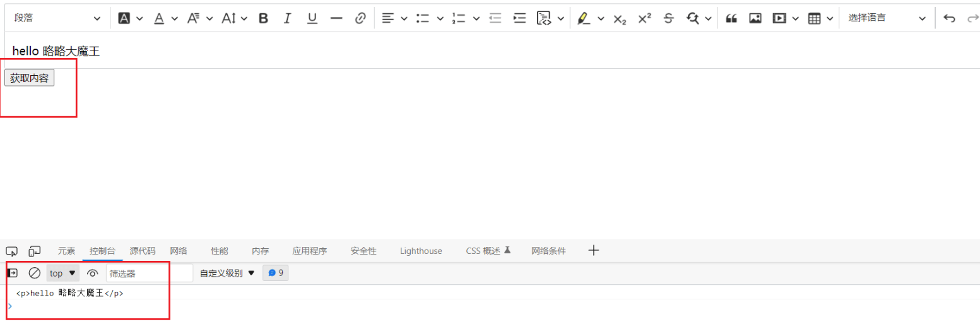Apply font background color with the filled A icon
This screenshot has width=980, height=336.
click(x=124, y=18)
